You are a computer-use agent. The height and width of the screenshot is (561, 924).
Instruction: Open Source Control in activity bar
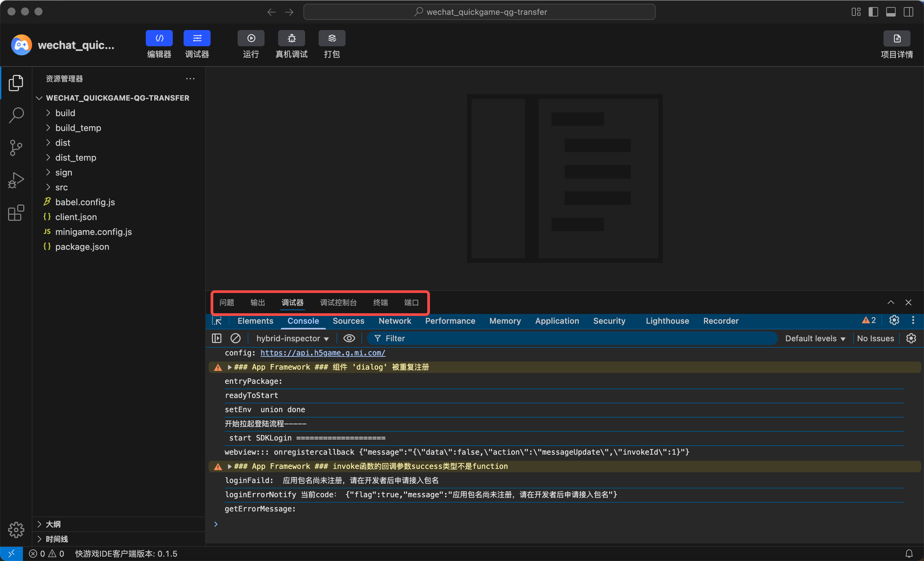(x=16, y=148)
